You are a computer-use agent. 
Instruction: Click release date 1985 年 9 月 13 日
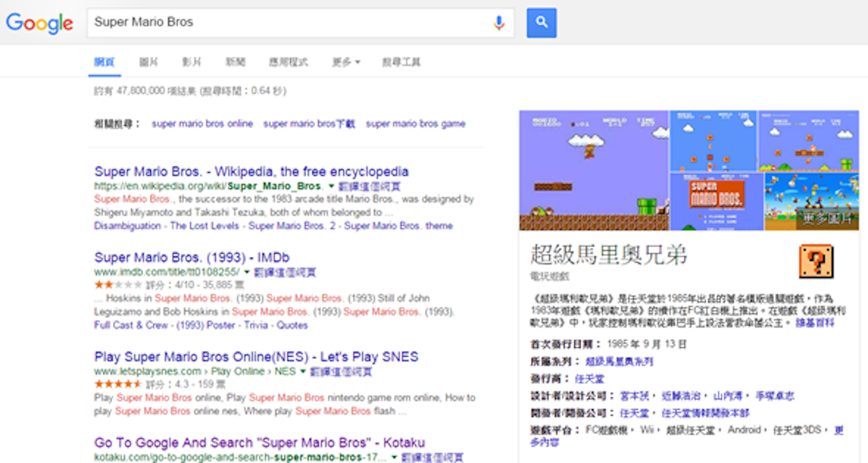click(x=647, y=344)
